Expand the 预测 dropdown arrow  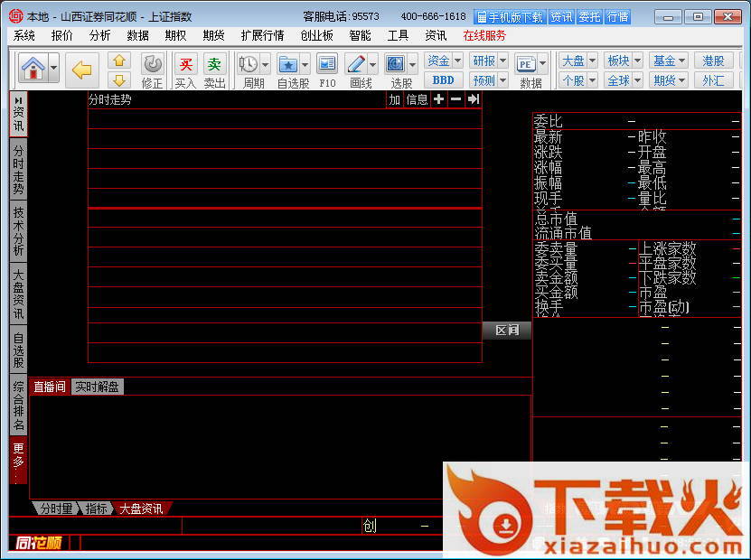click(x=502, y=79)
